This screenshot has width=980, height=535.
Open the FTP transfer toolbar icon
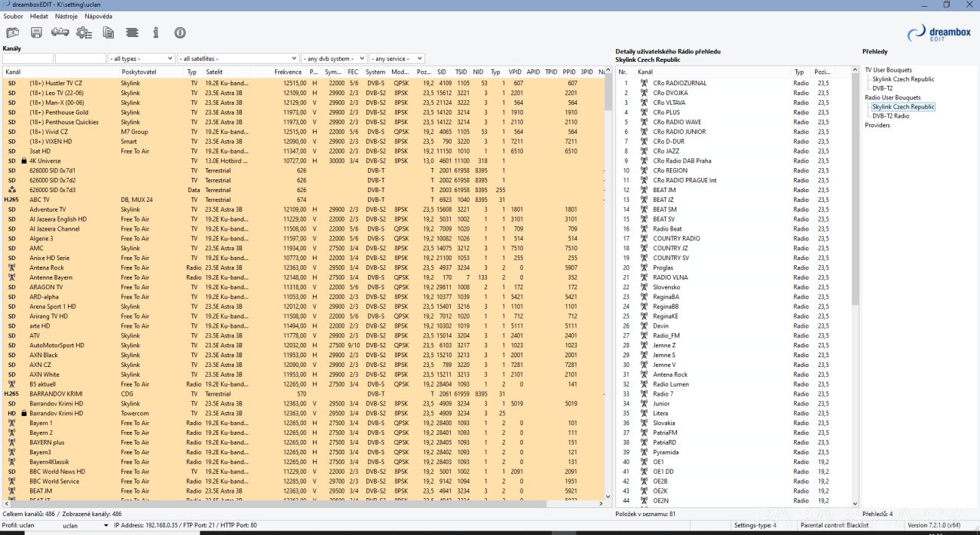[60, 32]
